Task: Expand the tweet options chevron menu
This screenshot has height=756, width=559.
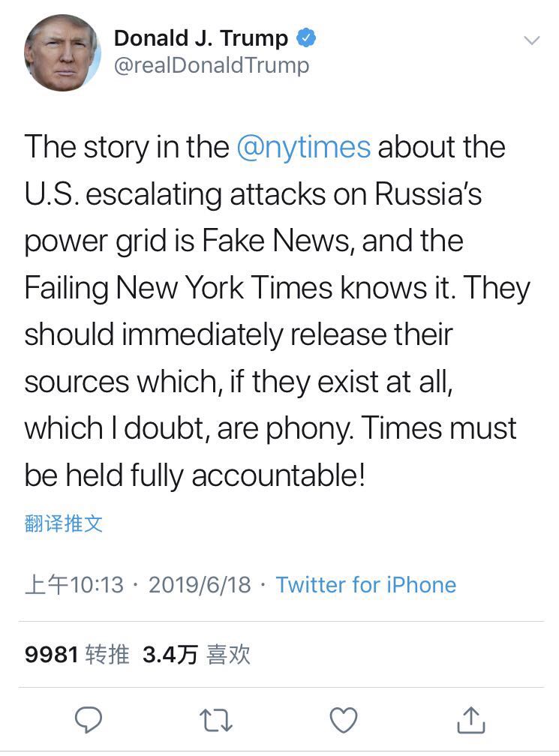Action: 531,40
